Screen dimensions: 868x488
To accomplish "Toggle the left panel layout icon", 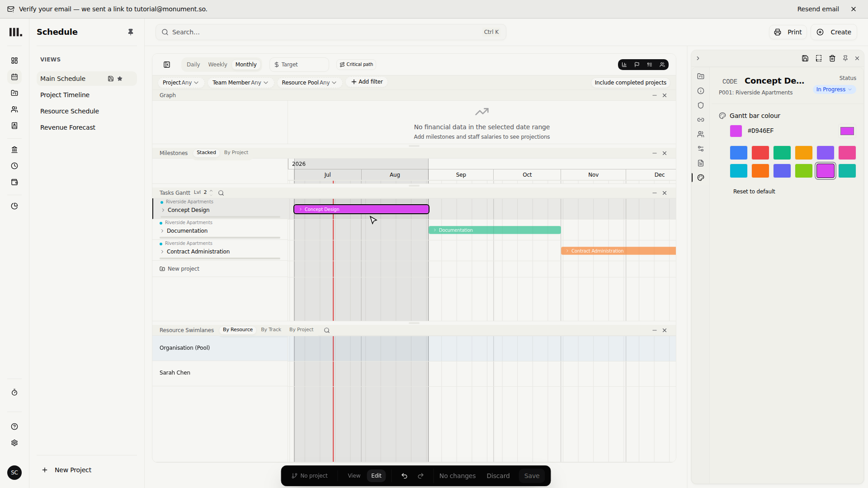I will tap(167, 65).
